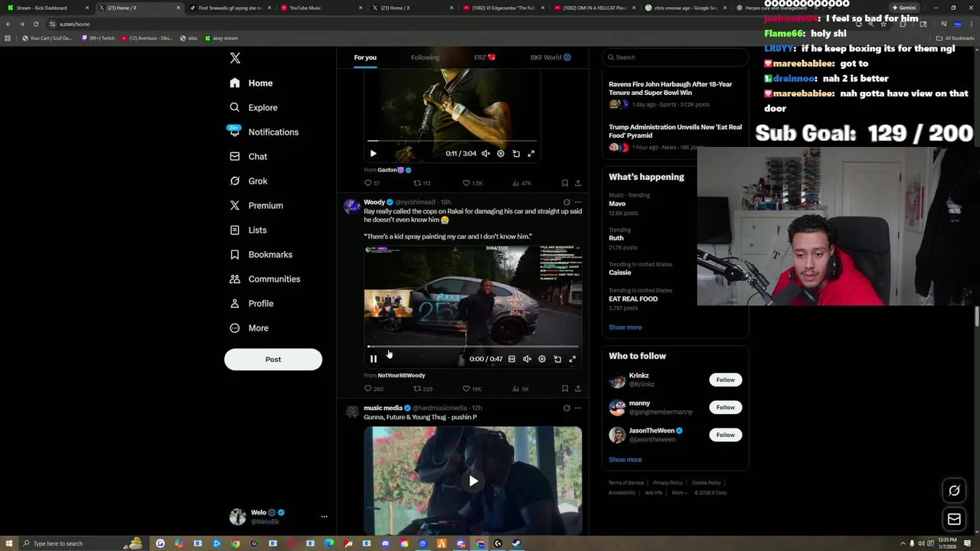This screenshot has height=551, width=980.
Task: Open settings gear on Woody's video
Action: 542,359
